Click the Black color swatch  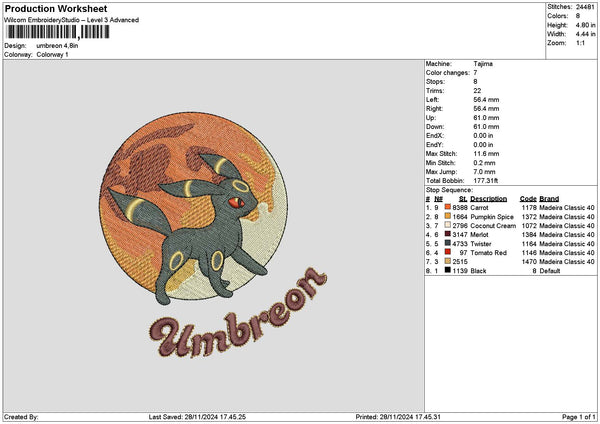(447, 270)
